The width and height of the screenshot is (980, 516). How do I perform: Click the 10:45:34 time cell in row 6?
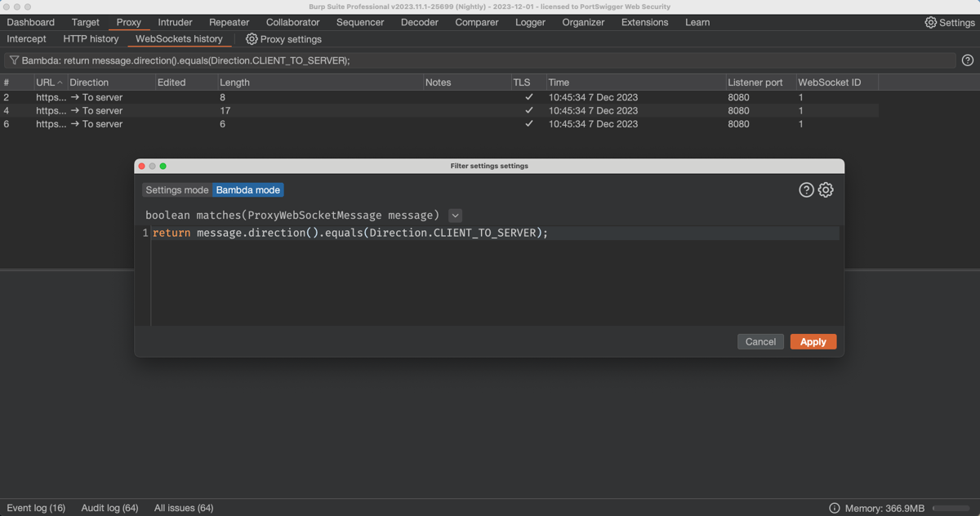593,124
